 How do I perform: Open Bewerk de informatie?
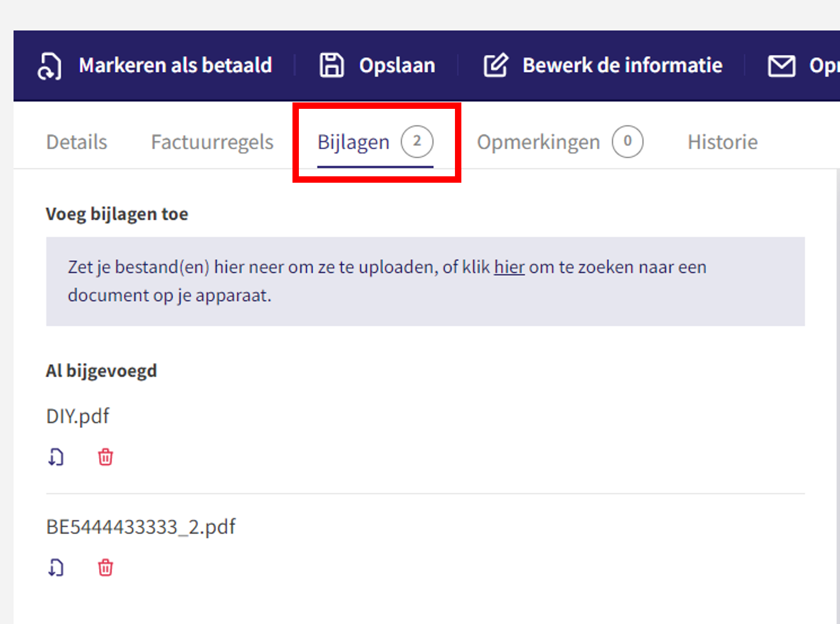click(x=622, y=65)
